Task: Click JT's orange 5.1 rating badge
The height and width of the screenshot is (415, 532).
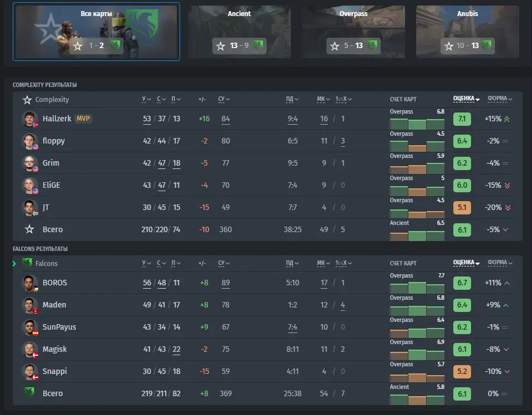Action: coord(462,207)
